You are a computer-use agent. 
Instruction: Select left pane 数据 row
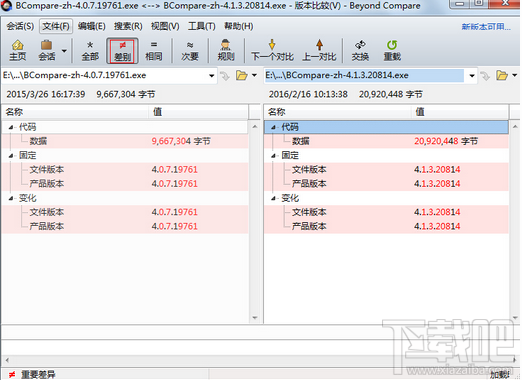click(125, 141)
